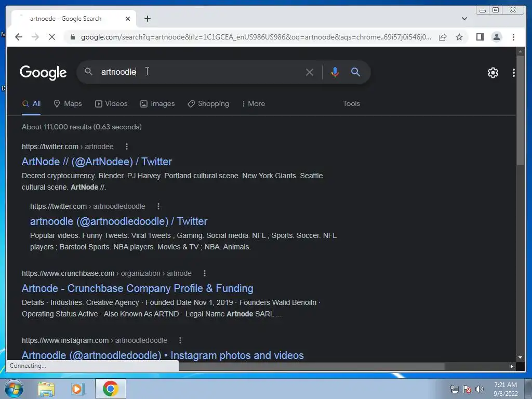Image resolution: width=532 pixels, height=399 pixels.
Task: Select the All results tab
Action: [31, 104]
